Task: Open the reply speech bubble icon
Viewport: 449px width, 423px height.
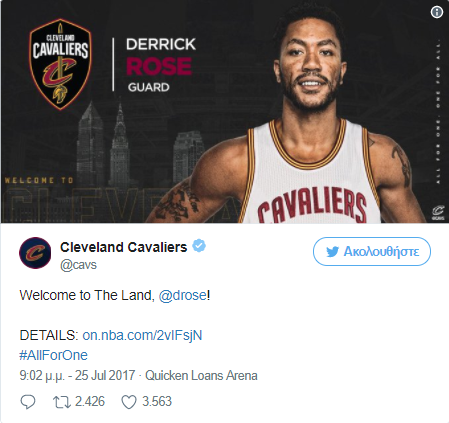Action: (x=28, y=402)
